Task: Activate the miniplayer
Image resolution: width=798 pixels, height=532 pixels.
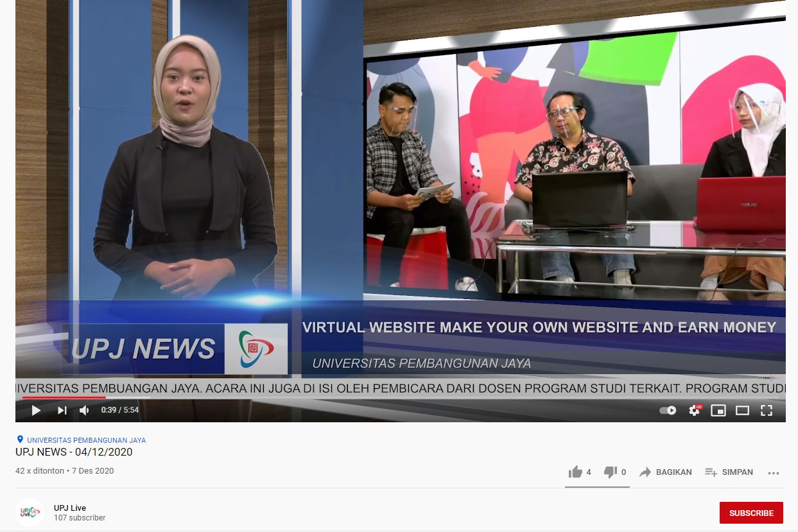Action: pos(718,410)
